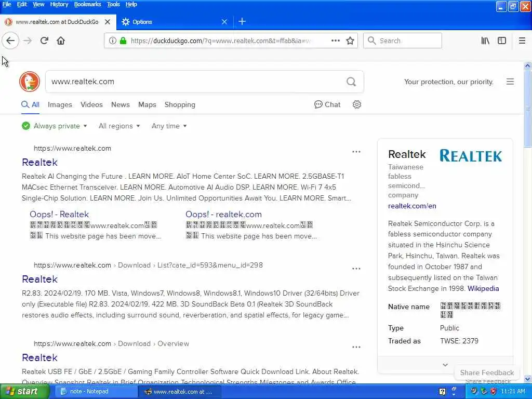
Task: Select the Images search tab
Action: click(x=60, y=104)
